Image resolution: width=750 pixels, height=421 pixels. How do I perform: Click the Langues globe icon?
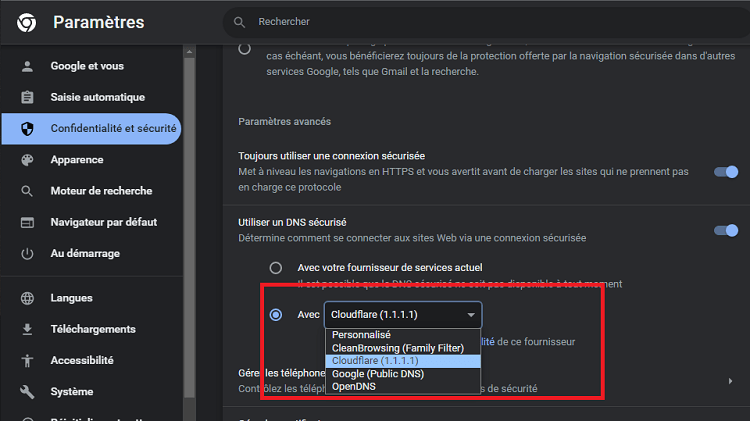(x=27, y=298)
